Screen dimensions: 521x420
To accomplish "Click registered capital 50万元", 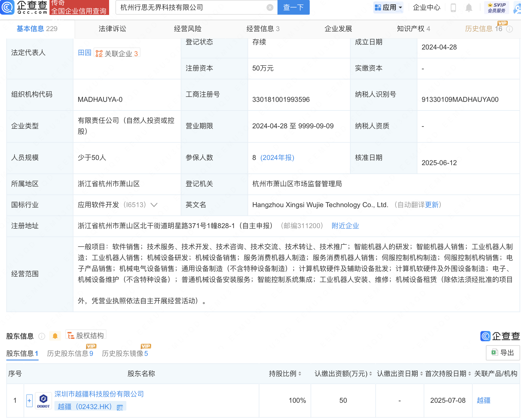I will point(263,68).
